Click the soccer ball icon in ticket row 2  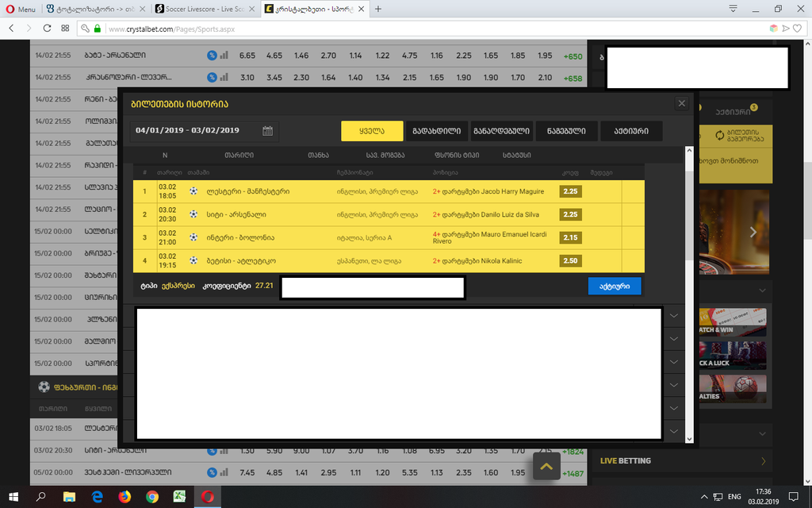point(193,214)
